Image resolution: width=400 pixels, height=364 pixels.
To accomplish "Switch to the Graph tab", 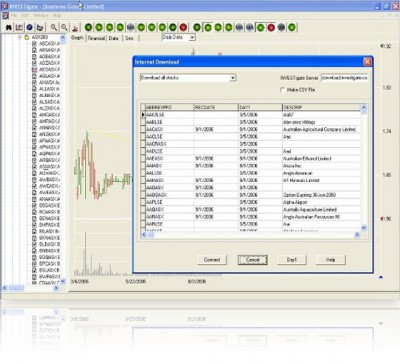I will coord(77,38).
